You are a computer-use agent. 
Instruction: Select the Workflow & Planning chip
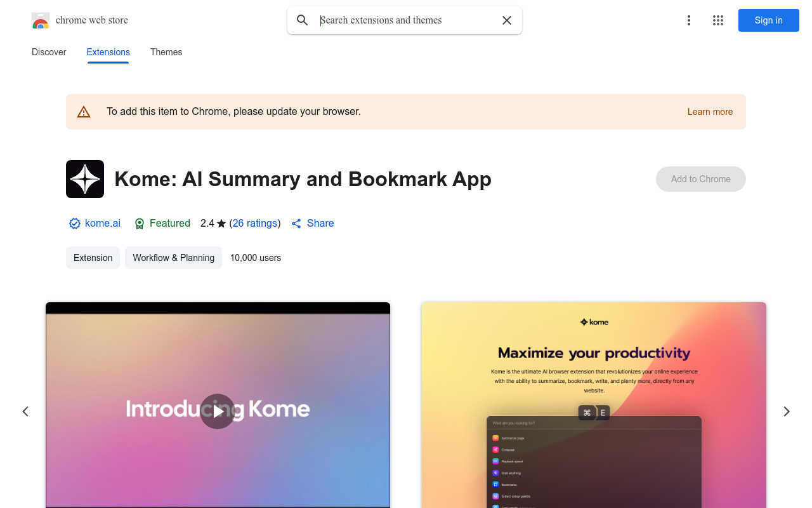pyautogui.click(x=174, y=258)
